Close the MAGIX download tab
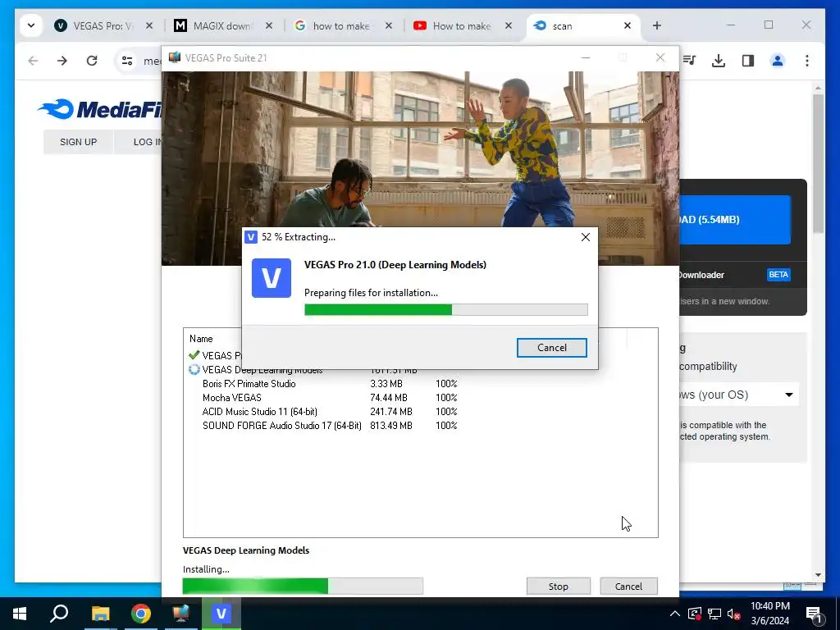The width and height of the screenshot is (840, 630). [x=269, y=25]
